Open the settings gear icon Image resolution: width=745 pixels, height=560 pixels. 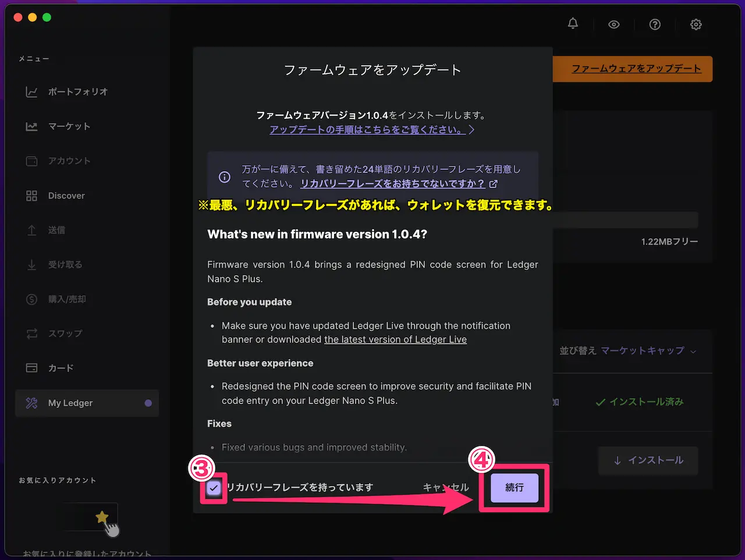(x=696, y=24)
